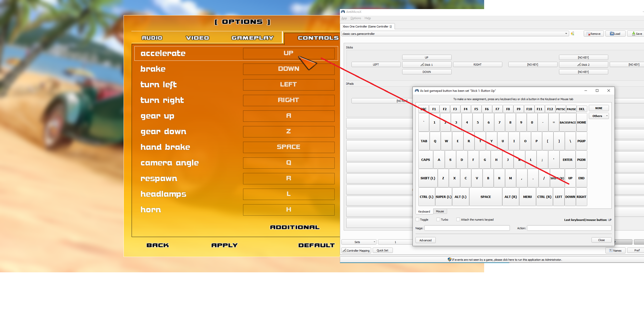This screenshot has width=644, height=322.
Task: Click the Remove profile button
Action: [593, 34]
